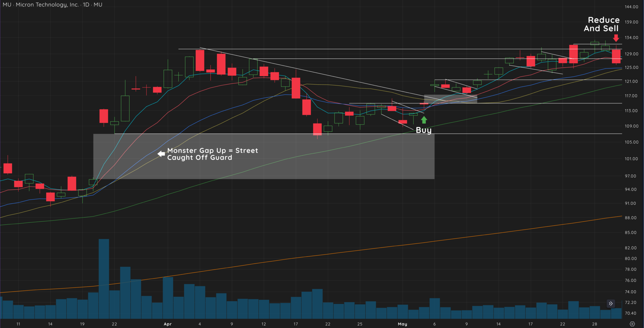
Task: Click Apr on the time axis
Action: pos(168,324)
